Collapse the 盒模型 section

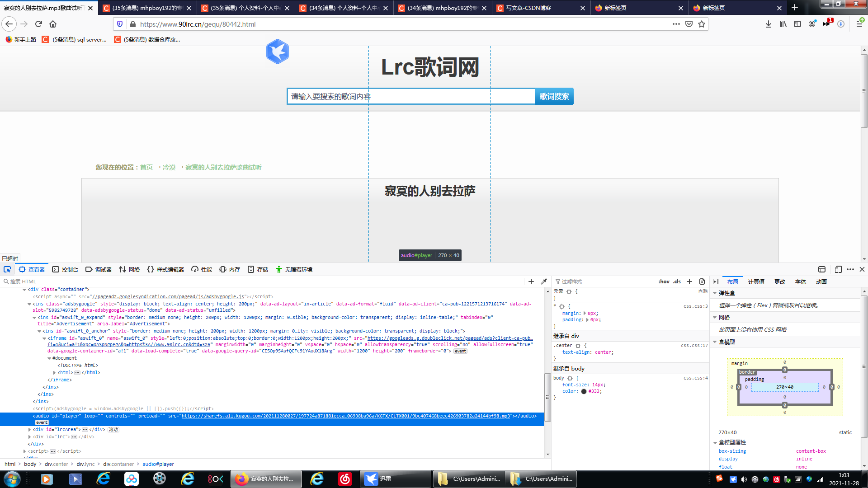click(x=715, y=342)
